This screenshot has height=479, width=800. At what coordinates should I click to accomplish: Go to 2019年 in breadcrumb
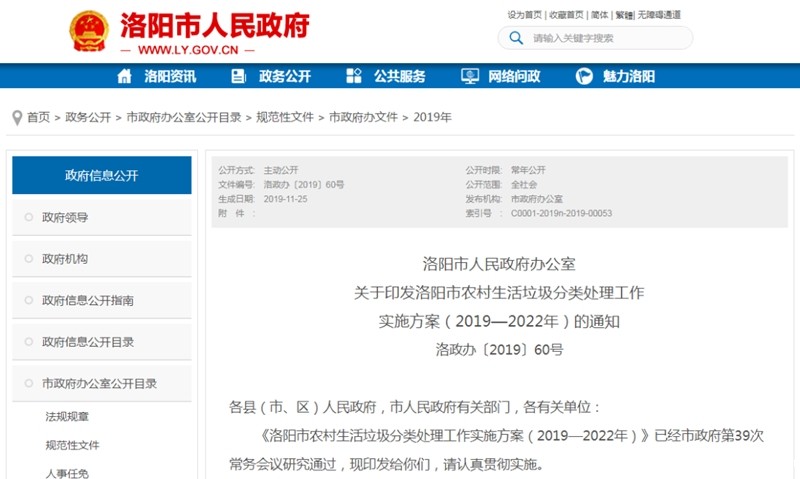click(x=432, y=117)
